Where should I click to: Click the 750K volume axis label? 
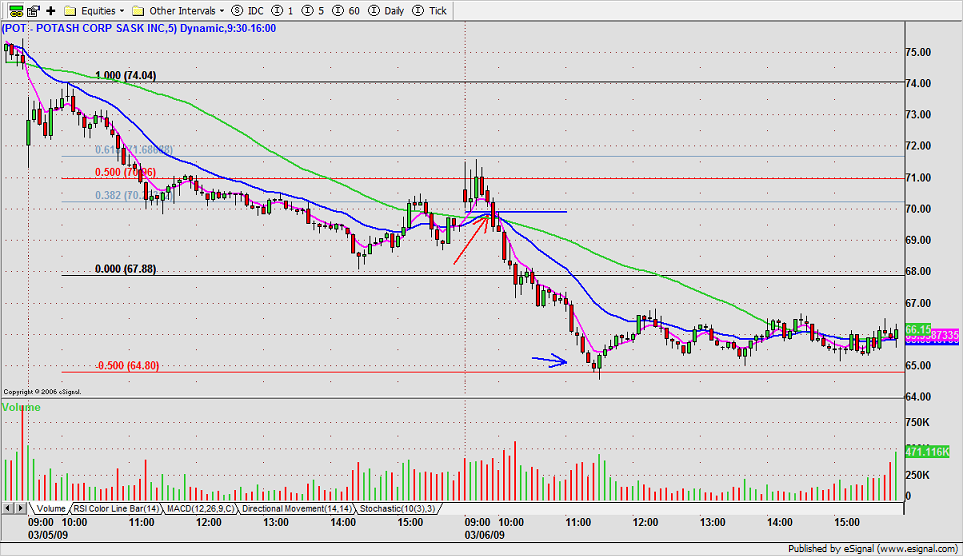pos(918,423)
